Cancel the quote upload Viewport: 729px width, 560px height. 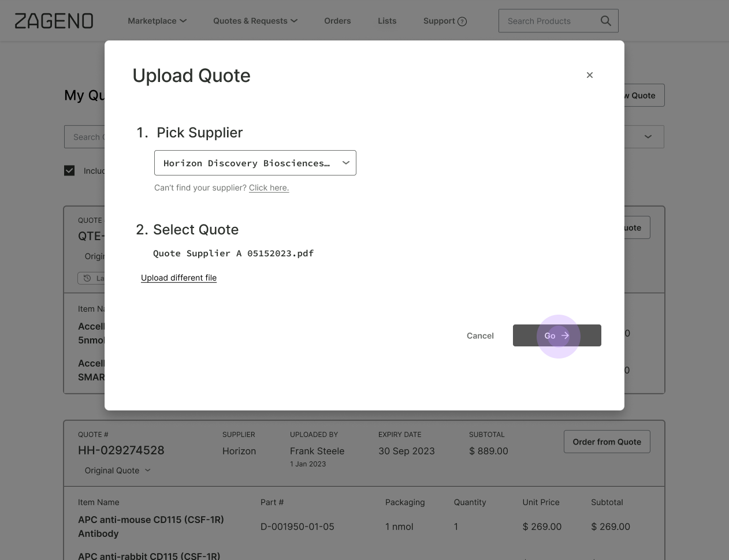tap(480, 335)
